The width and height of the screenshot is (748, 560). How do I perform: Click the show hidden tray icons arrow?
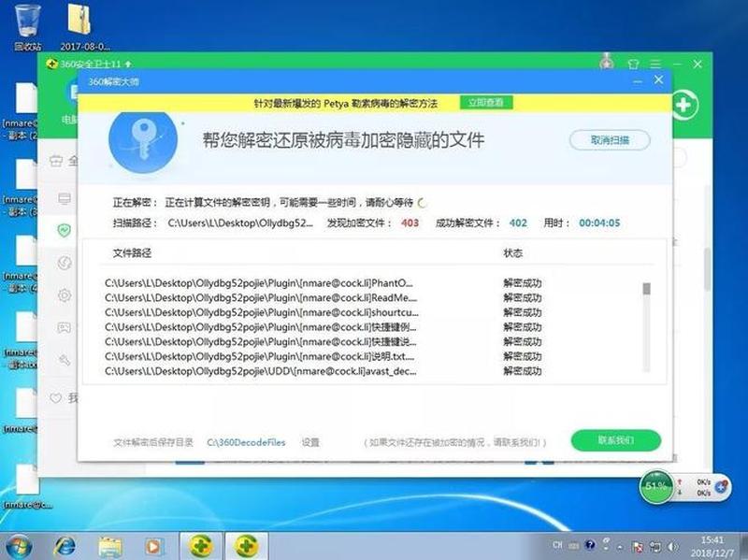point(620,548)
